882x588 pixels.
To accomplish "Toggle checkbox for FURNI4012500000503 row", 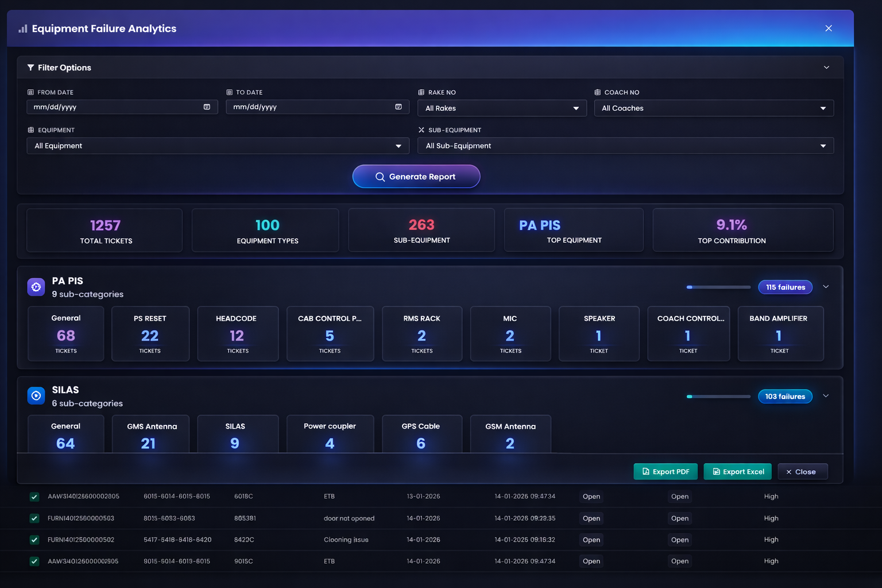I will [x=34, y=519].
